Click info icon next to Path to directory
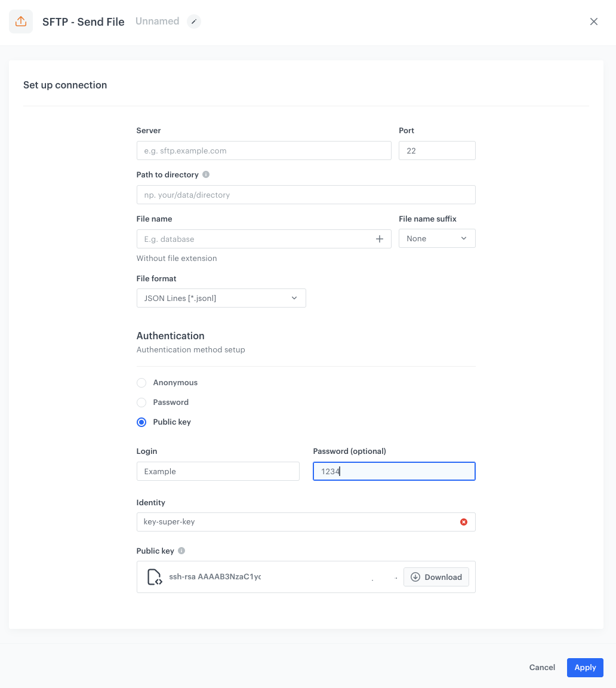 [x=206, y=175]
